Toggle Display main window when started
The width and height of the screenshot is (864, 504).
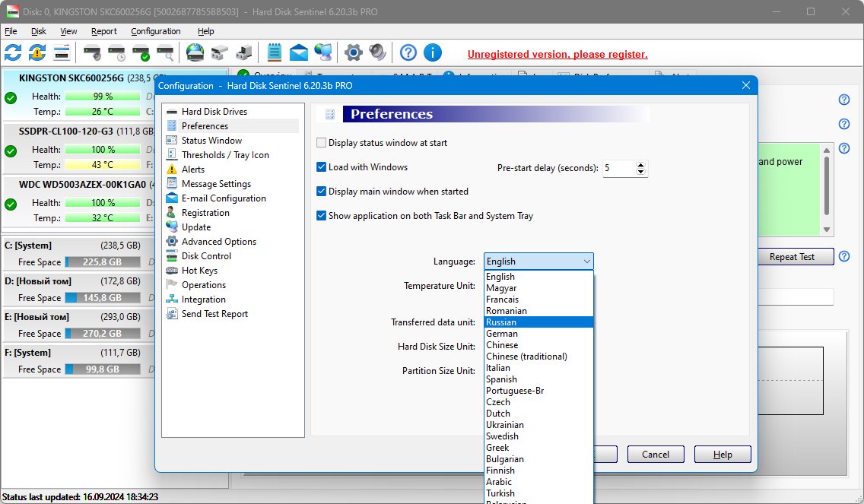coord(322,192)
